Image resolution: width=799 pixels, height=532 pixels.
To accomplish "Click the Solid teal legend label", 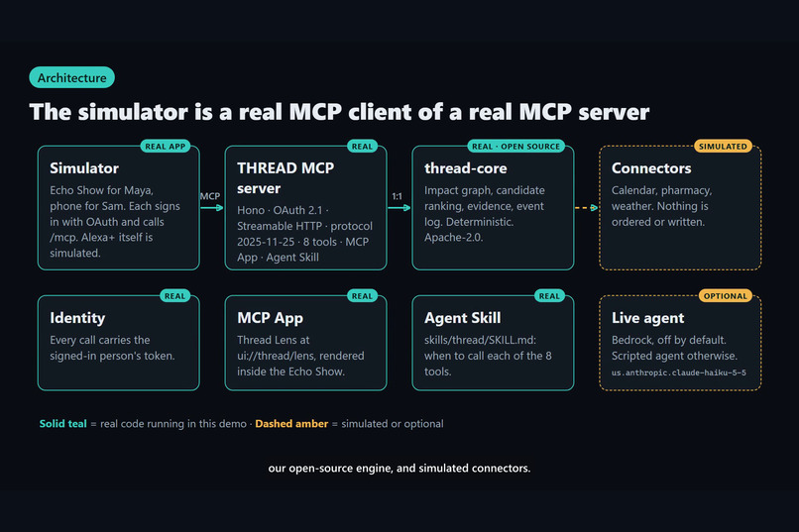I will [63, 424].
